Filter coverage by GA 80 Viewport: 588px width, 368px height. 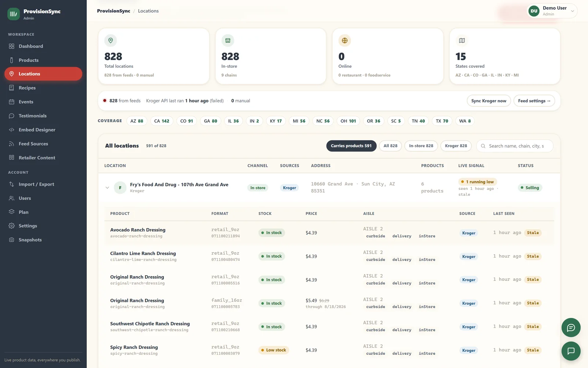click(x=211, y=121)
